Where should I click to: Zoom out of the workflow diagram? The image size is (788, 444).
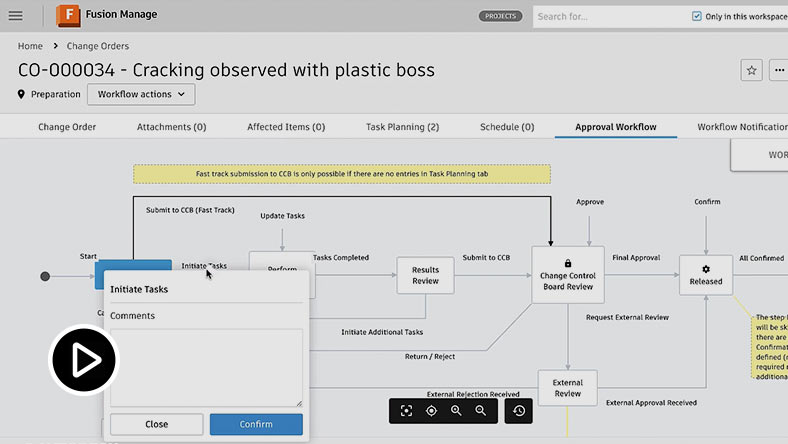481,411
